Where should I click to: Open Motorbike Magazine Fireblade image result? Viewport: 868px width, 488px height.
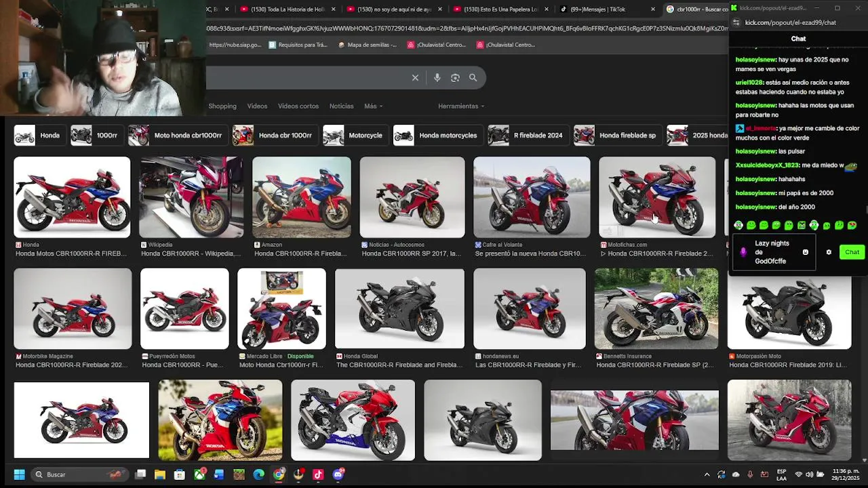73,309
